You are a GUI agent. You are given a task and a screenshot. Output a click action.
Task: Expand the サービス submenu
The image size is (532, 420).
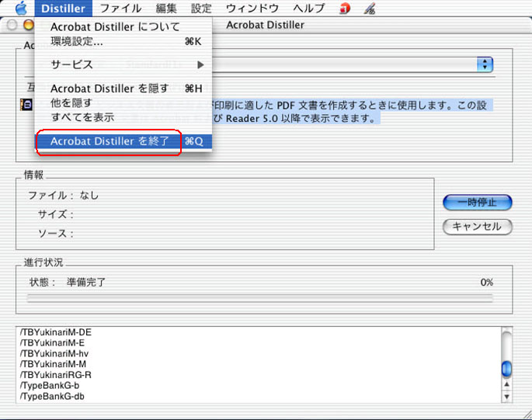(123, 64)
